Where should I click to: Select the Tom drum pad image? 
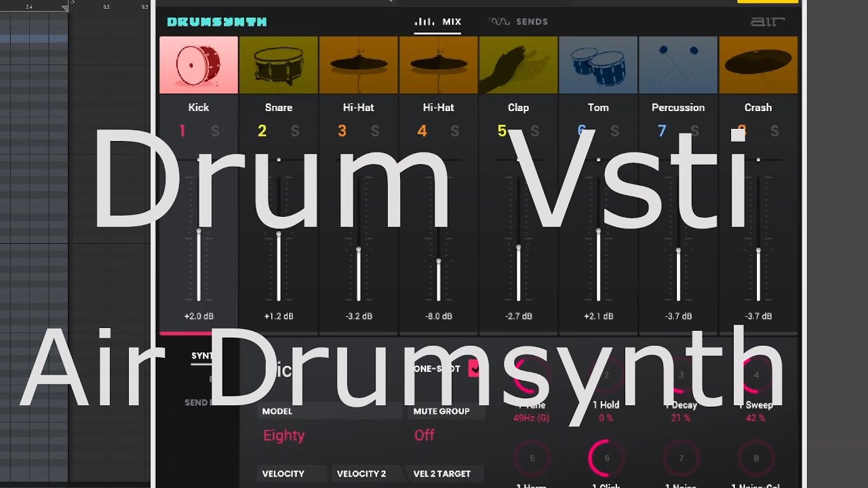click(598, 65)
